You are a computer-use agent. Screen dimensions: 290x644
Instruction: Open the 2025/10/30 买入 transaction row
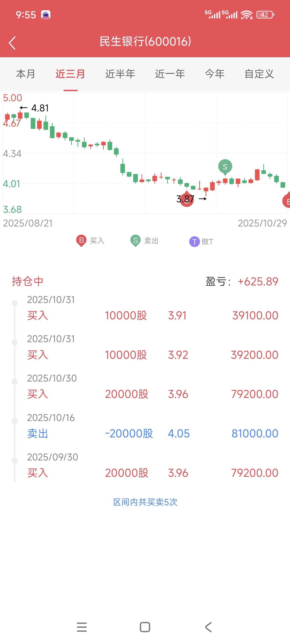pos(145,387)
